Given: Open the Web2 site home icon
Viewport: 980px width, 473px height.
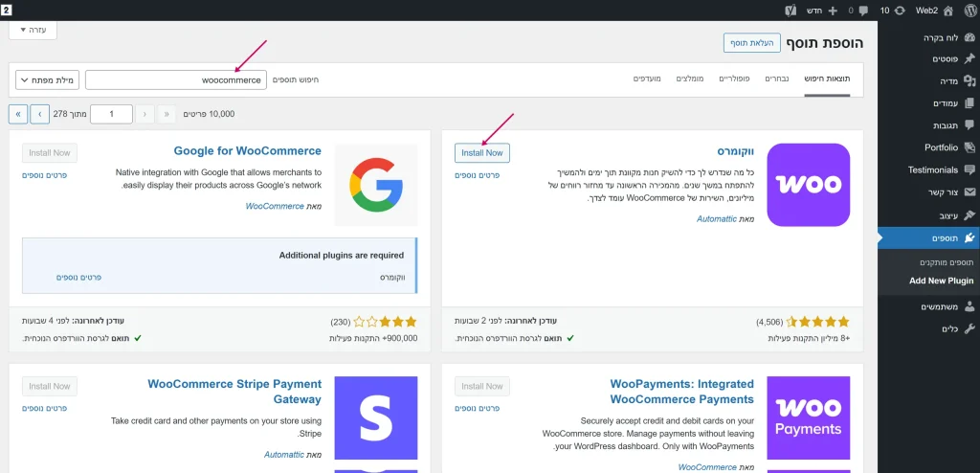Looking at the screenshot, I should point(948,11).
